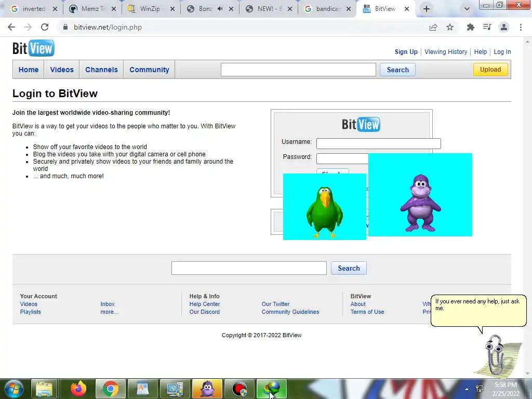532x399 pixels.
Task: Open the Help Center link
Action: click(205, 304)
